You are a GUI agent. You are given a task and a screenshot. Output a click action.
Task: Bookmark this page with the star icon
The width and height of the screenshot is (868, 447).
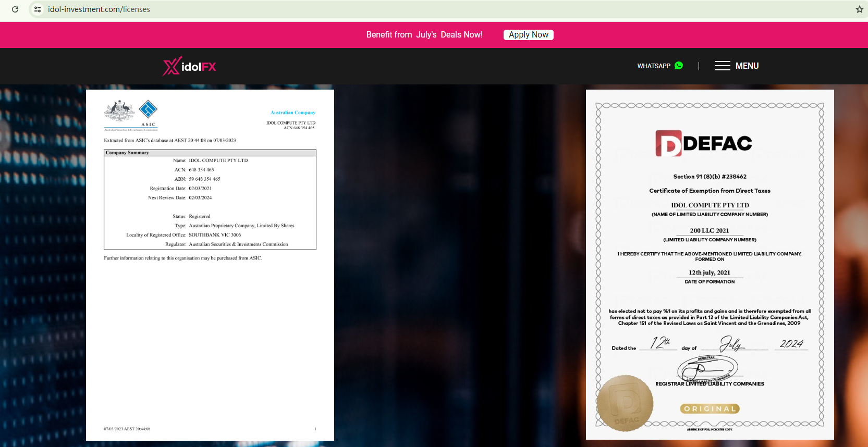859,9
